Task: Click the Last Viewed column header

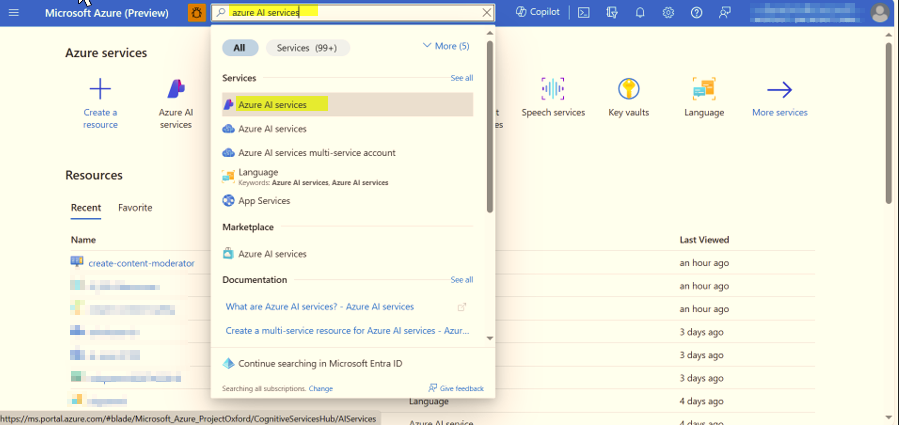Action: 704,240
